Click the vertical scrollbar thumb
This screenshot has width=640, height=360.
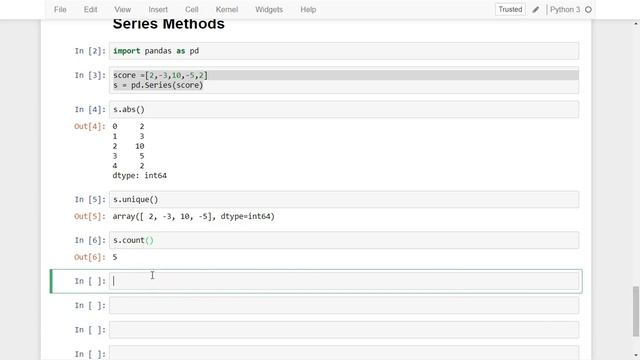636,311
